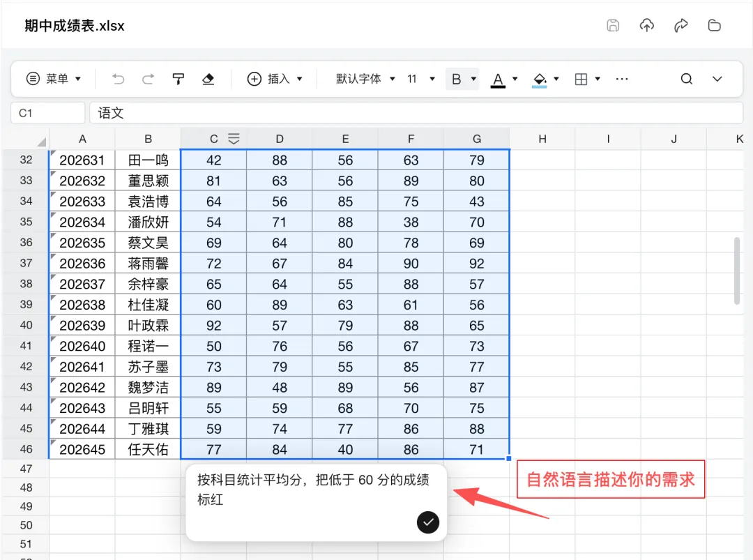753x560 pixels.
Task: Select column B header
Action: tap(148, 139)
